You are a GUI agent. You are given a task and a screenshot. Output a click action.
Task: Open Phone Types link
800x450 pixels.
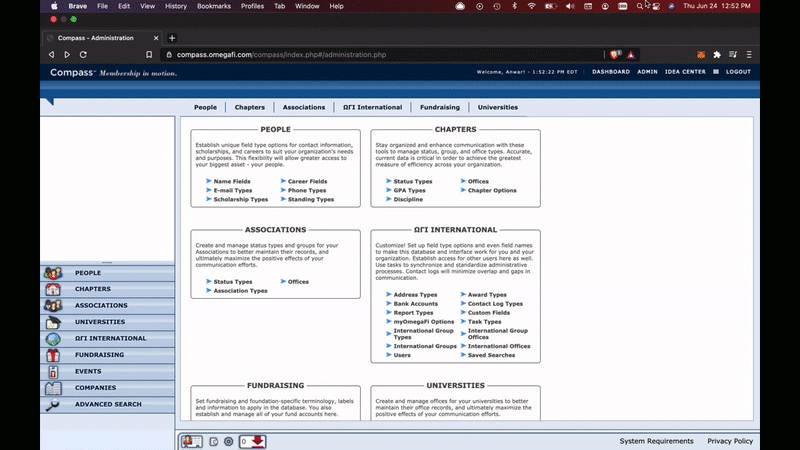(x=307, y=191)
